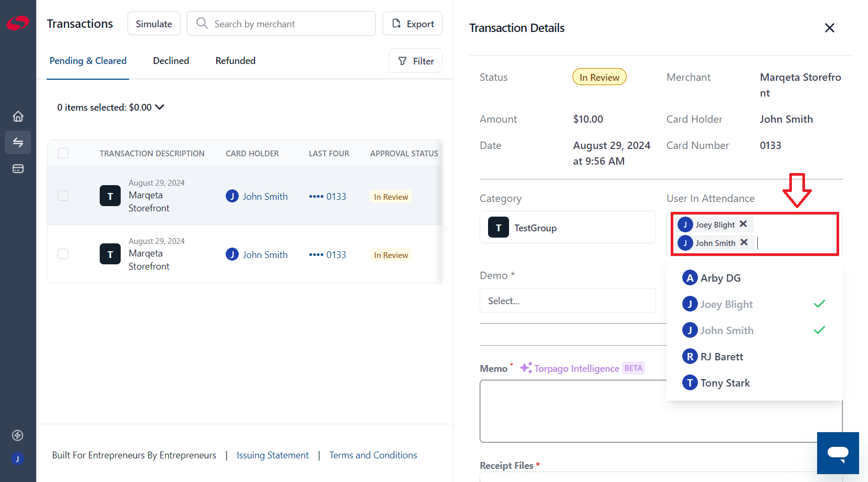Click In Review status badge in details

coord(599,77)
